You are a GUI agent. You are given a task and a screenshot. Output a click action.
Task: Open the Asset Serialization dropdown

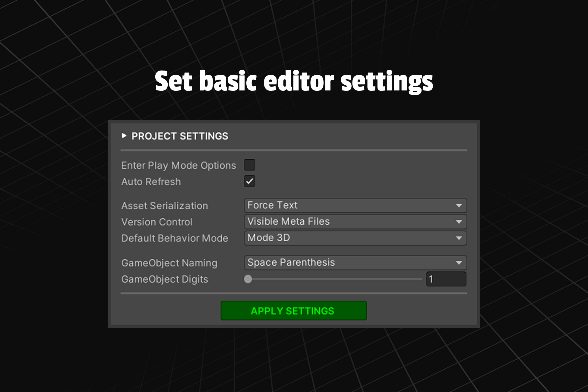(355, 205)
